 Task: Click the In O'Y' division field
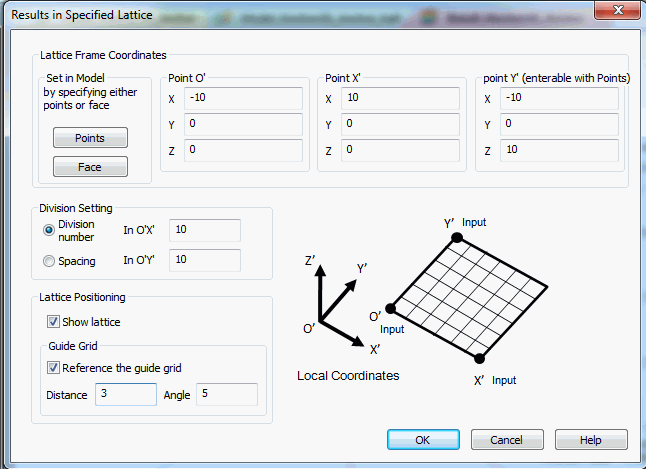(205, 260)
